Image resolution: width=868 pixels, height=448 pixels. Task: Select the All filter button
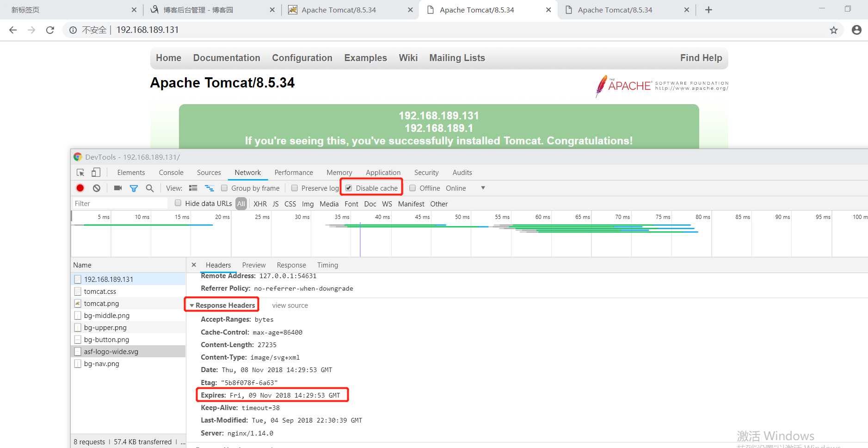241,204
